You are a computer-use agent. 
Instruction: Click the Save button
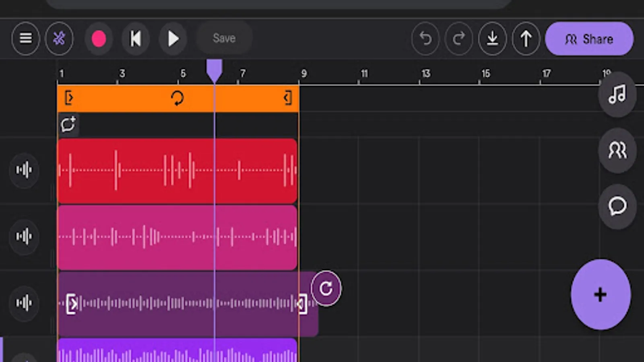(224, 39)
